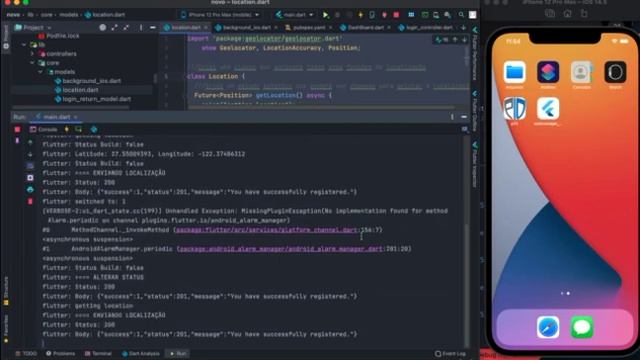Image resolution: width=640 pixels, height=360 pixels.
Task: Collapse the lib folder in the project tree
Action: (x=24, y=44)
